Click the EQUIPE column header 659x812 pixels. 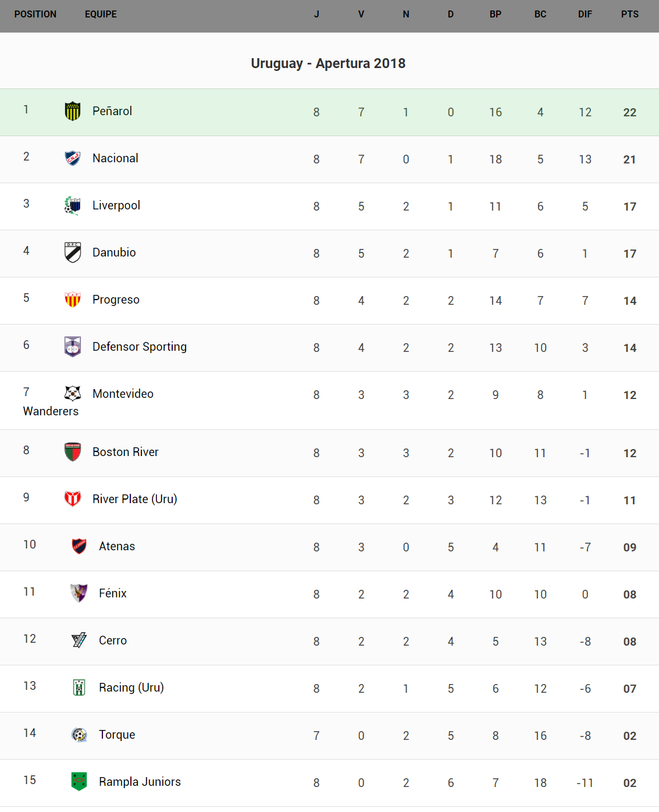(x=101, y=15)
